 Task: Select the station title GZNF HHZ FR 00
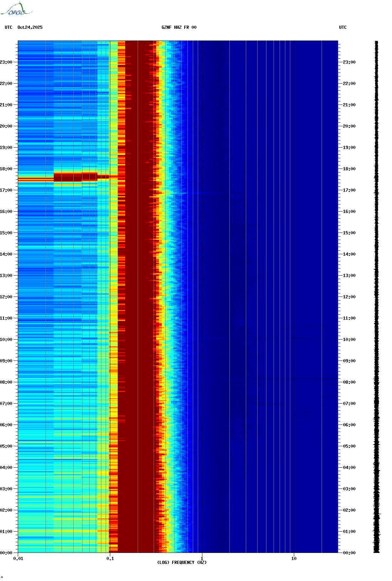point(179,27)
